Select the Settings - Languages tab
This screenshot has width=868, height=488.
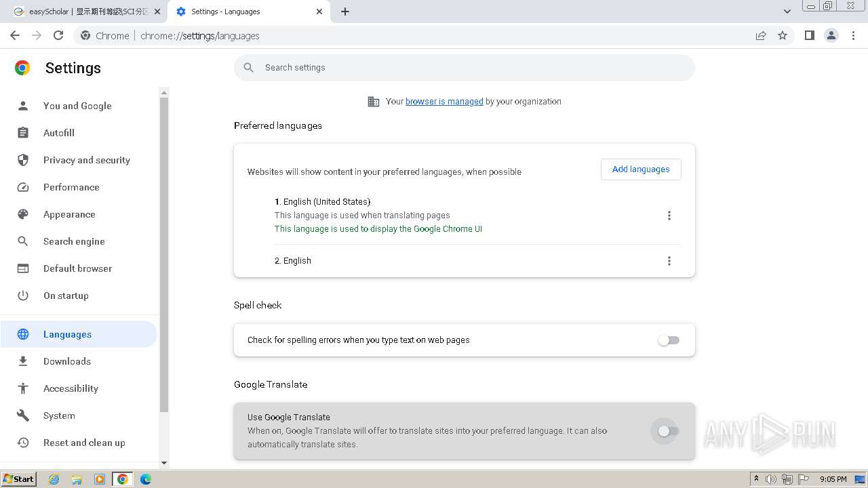tap(249, 12)
